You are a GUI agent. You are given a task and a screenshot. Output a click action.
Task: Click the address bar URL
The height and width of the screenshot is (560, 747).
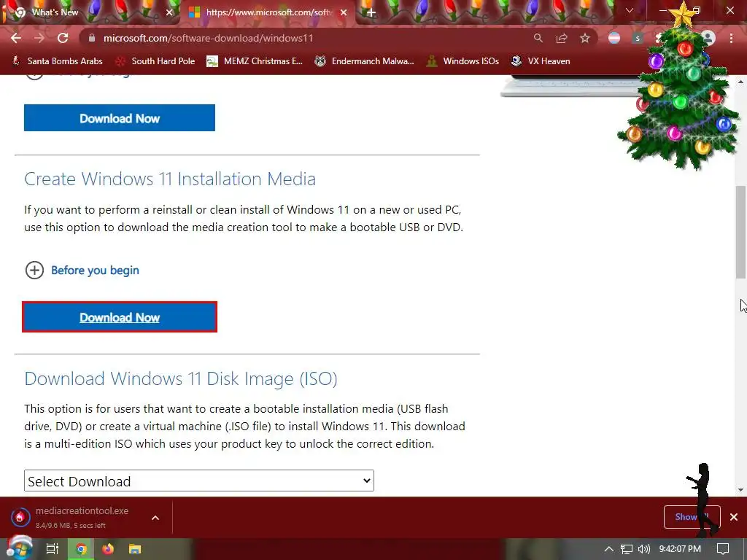point(208,38)
